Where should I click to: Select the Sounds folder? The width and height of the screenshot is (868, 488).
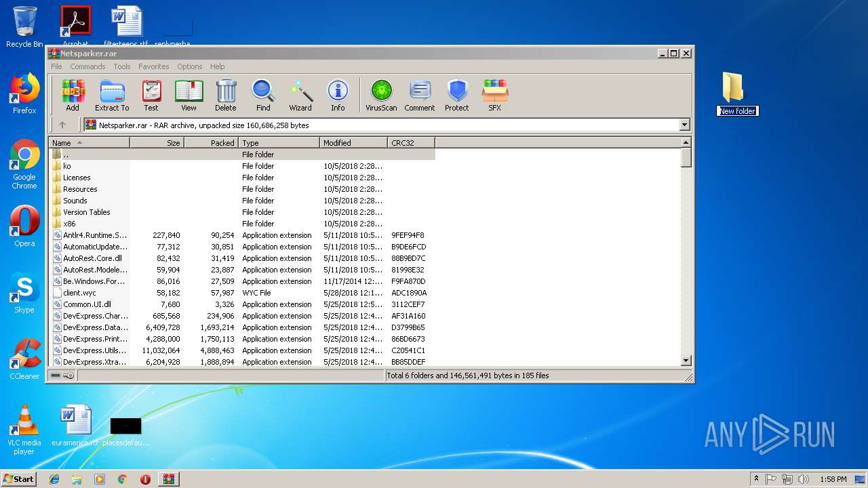pos(242,201)
